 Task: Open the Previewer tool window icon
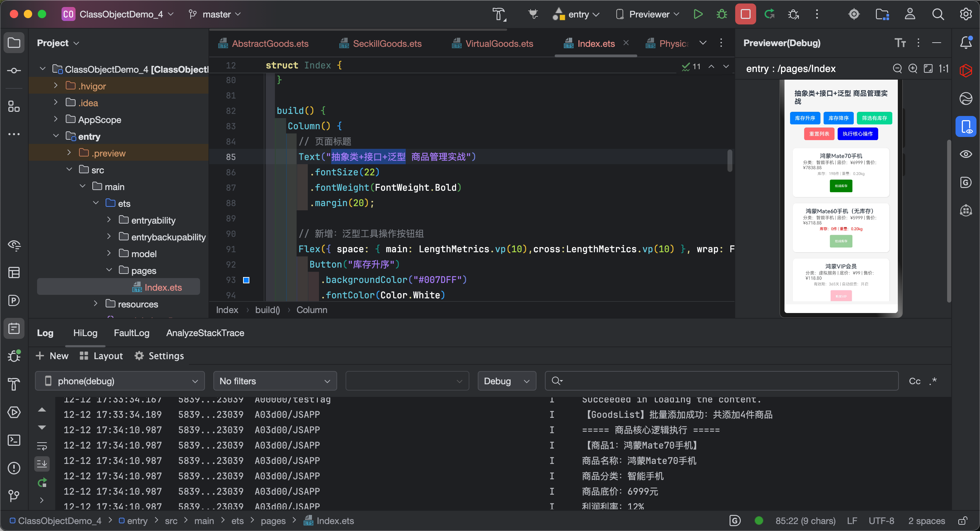pyautogui.click(x=966, y=126)
